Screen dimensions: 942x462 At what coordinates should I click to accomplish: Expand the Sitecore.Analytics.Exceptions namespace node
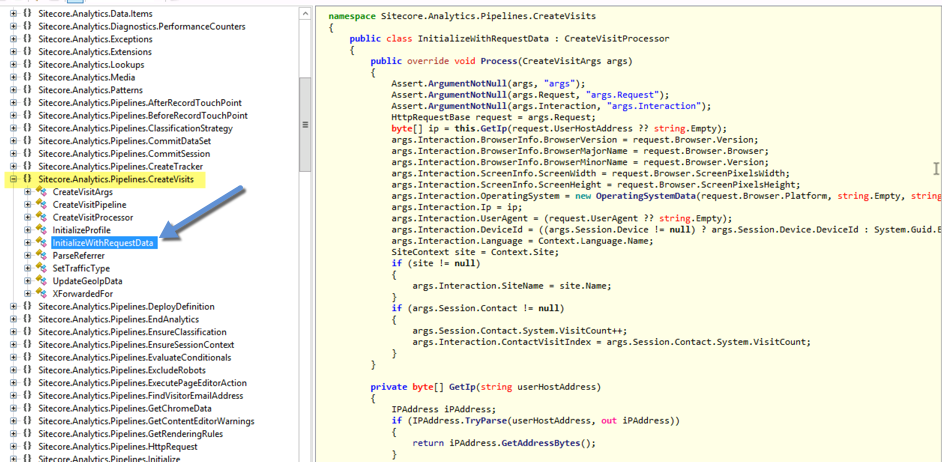coord(14,39)
